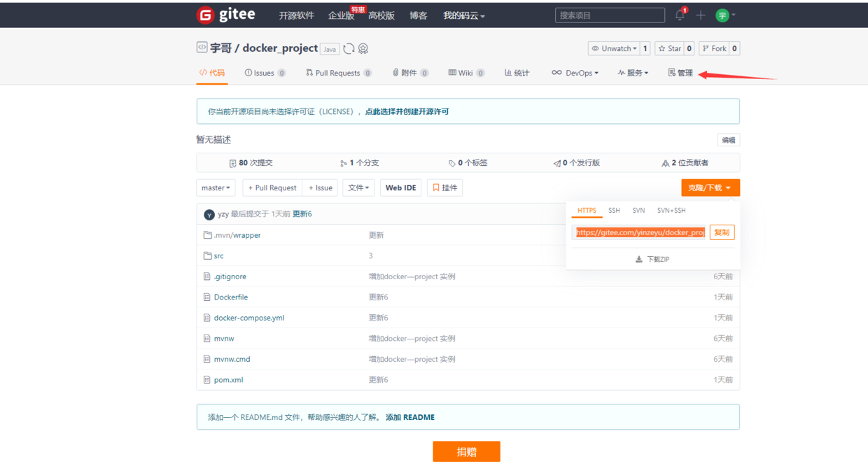The image size is (868, 464).
Task: Click the badge icon next to refresh
Action: pos(363,48)
